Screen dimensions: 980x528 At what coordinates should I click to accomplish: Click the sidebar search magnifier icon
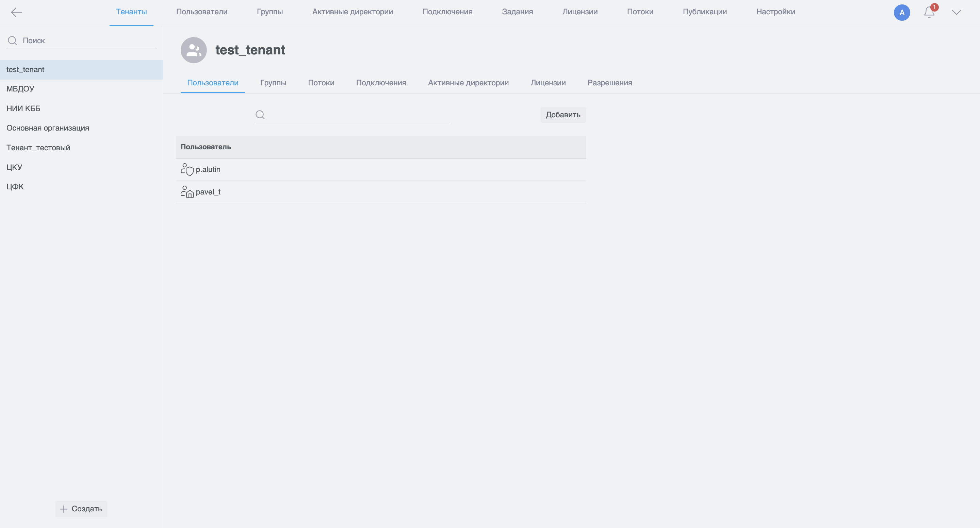click(12, 41)
